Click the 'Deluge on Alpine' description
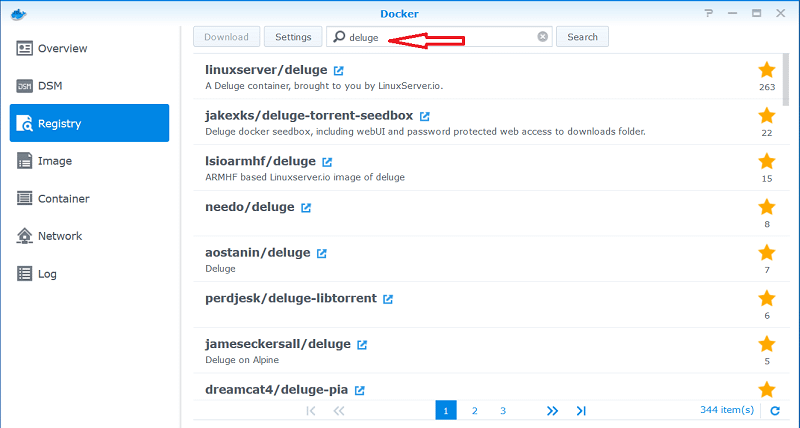 click(x=242, y=360)
